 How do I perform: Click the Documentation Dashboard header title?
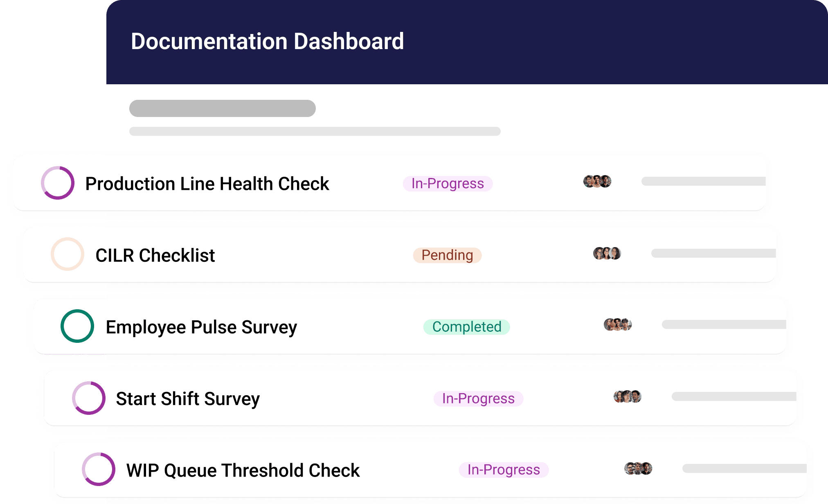[x=267, y=41]
